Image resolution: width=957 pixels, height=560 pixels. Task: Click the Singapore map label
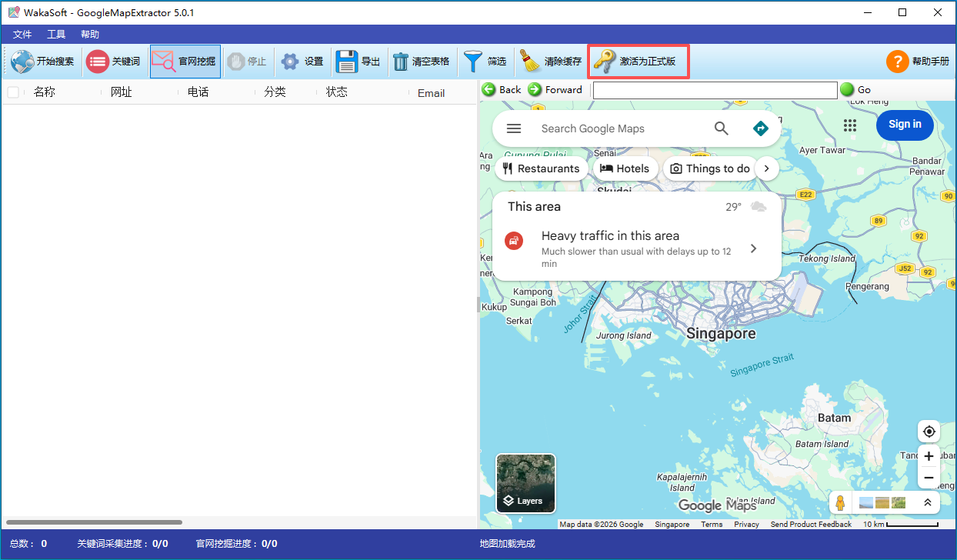[x=721, y=334]
